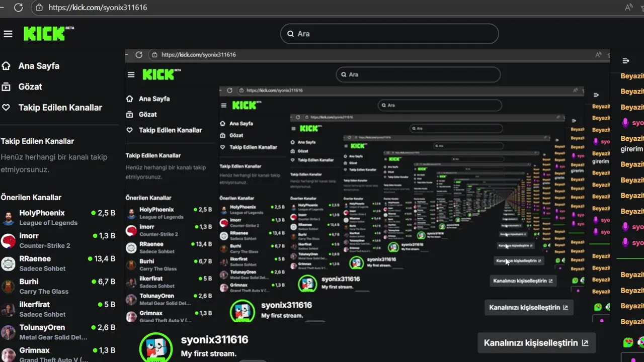Click the home icon next to outermost Ana Sayfa
The height and width of the screenshot is (362, 644).
coord(6,66)
